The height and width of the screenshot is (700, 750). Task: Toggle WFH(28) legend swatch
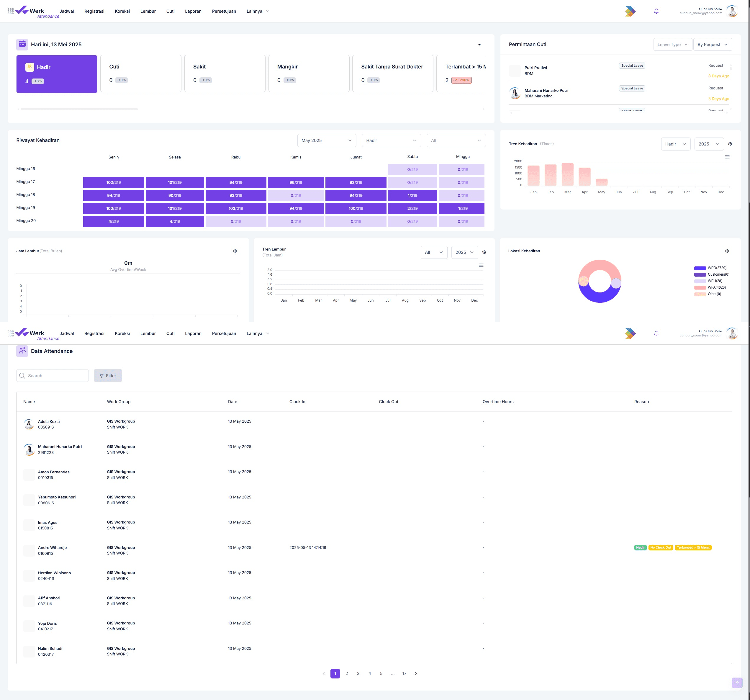(700, 281)
